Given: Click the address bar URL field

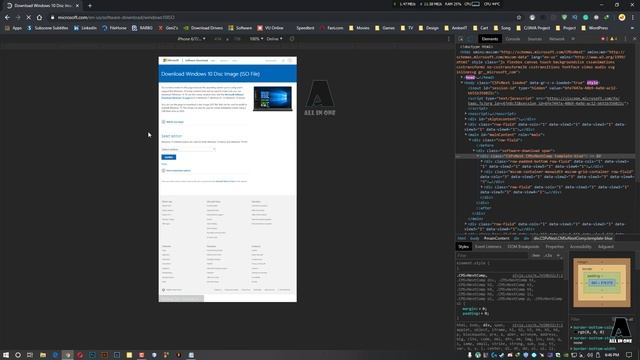Looking at the screenshot, I should pos(282,18).
